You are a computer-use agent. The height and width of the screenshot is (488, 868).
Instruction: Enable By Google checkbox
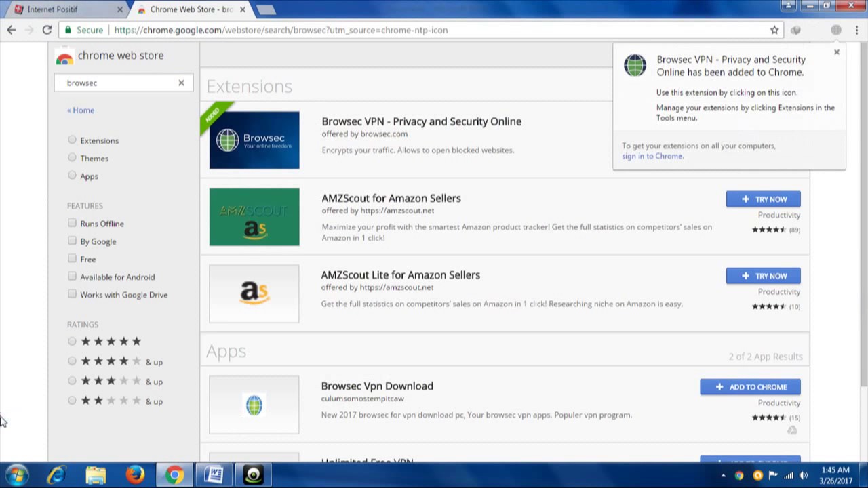72,241
